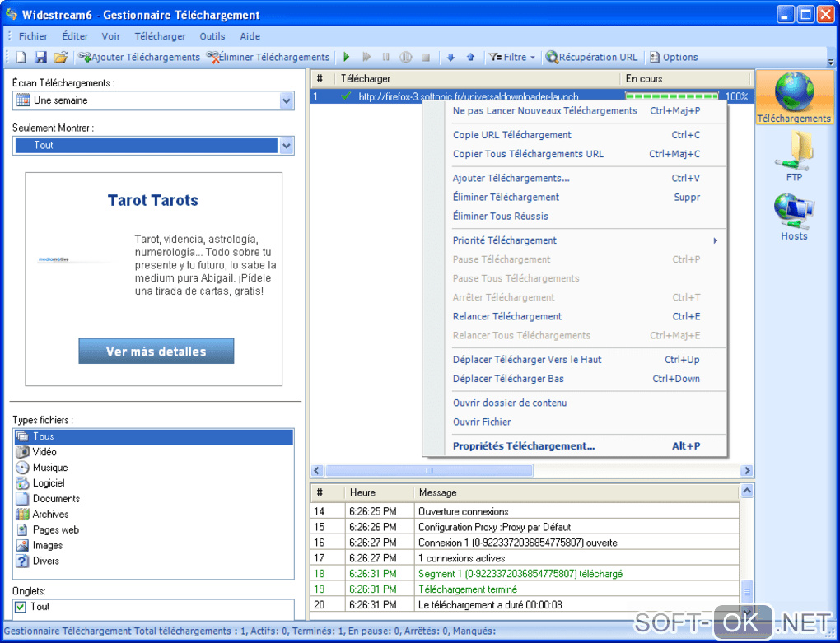Viewport: 840px width, 643px height.
Task: Click the Tarot Tarots ad heading
Action: [x=152, y=200]
